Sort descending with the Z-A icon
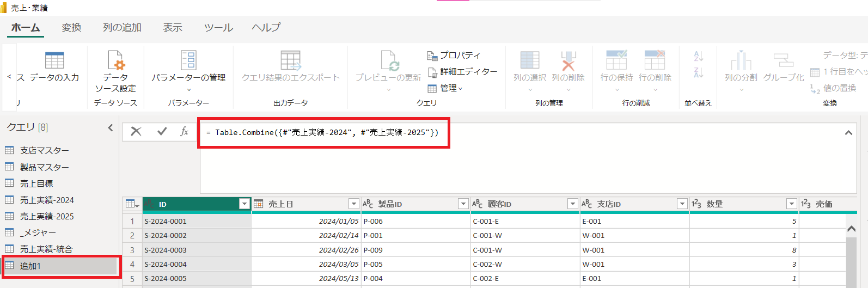868x288 pixels. point(699,72)
